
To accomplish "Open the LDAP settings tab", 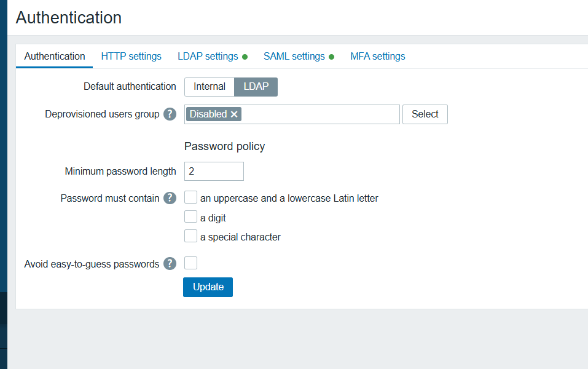I will pyautogui.click(x=208, y=57).
